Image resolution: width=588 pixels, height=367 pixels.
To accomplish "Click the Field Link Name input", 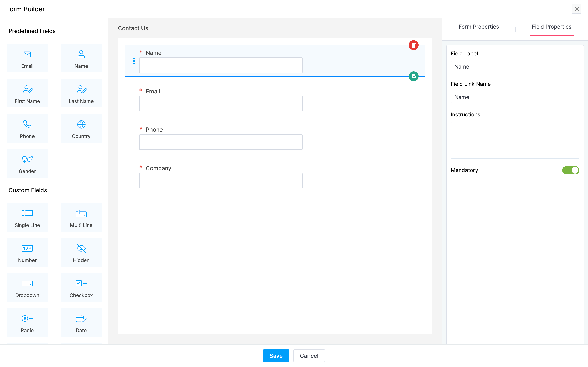I will coord(515,97).
